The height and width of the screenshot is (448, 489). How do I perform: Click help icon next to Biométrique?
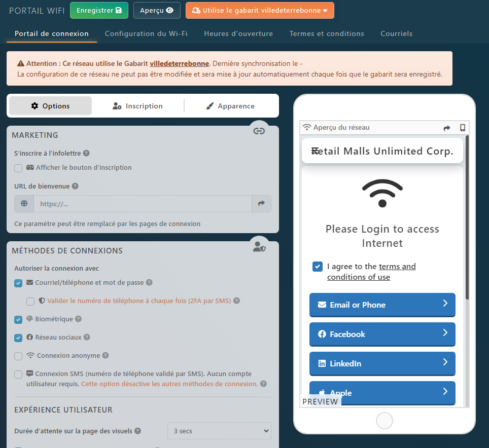[78, 319]
